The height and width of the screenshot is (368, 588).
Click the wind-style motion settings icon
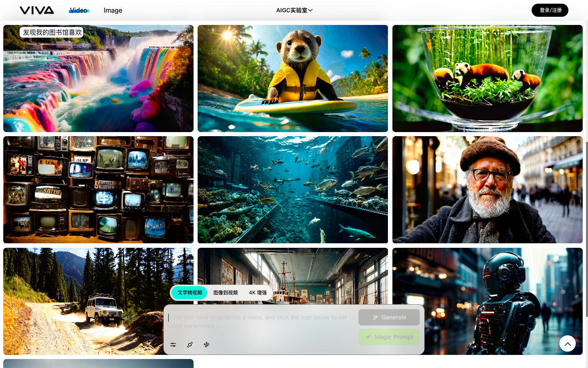[207, 345]
